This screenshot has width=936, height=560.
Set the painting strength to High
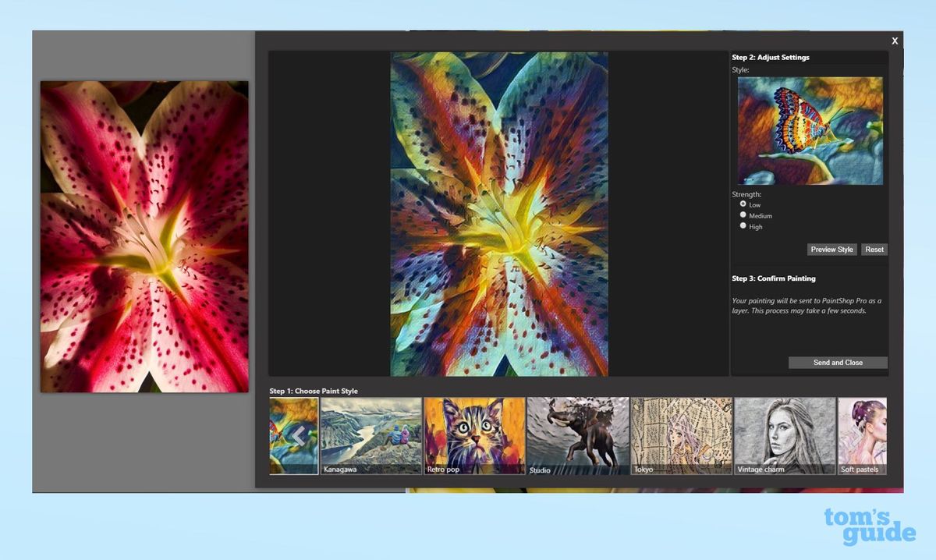click(743, 225)
